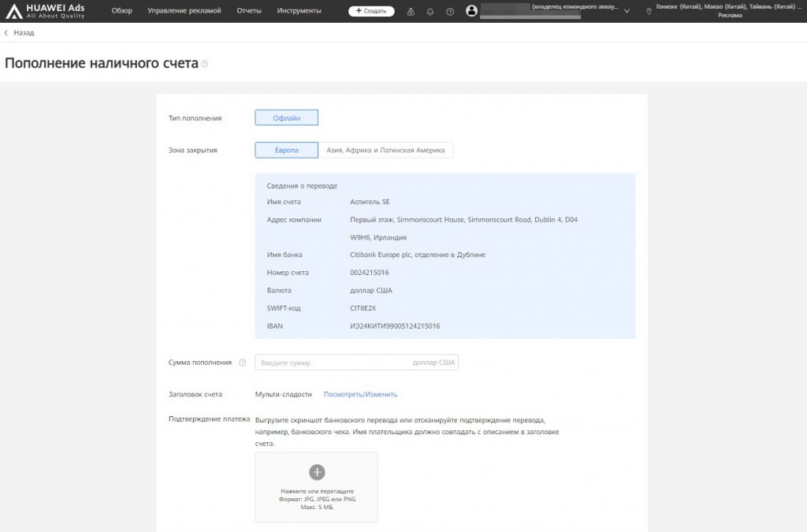Click the user avatar icon
Screen dimensions: 807x532
pos(471,11)
